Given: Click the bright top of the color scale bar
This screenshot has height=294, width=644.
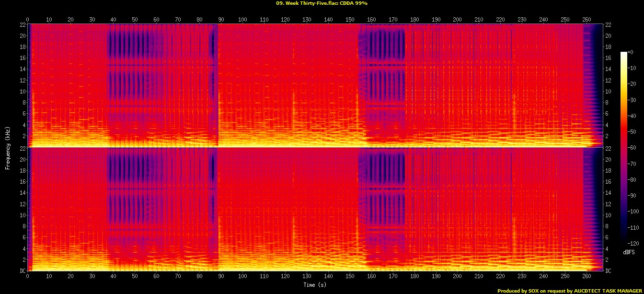Looking at the screenshot, I should tap(623, 54).
